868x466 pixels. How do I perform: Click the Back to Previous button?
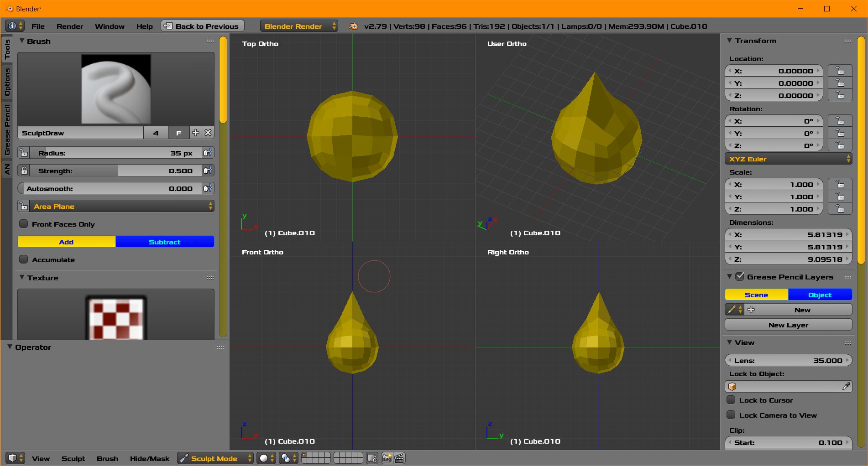202,26
